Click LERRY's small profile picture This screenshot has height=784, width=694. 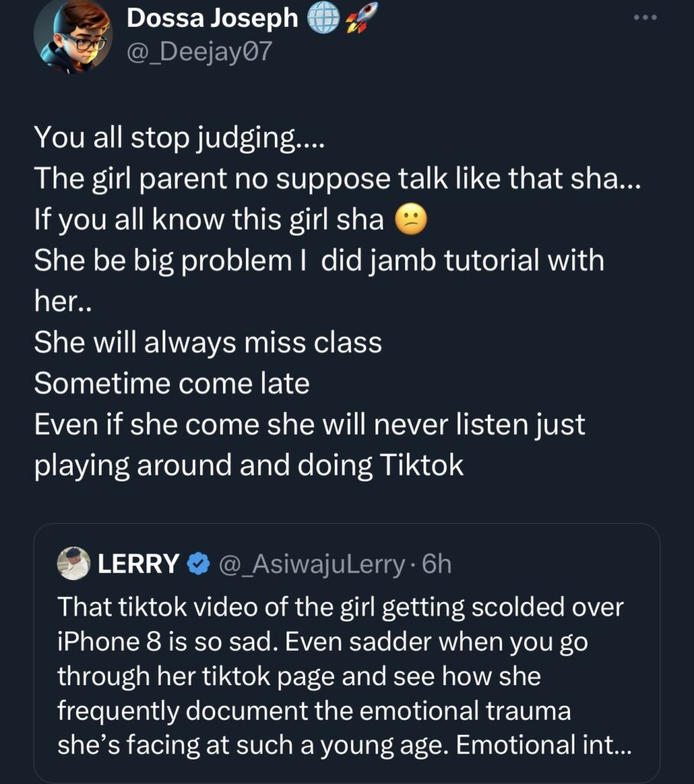74,564
